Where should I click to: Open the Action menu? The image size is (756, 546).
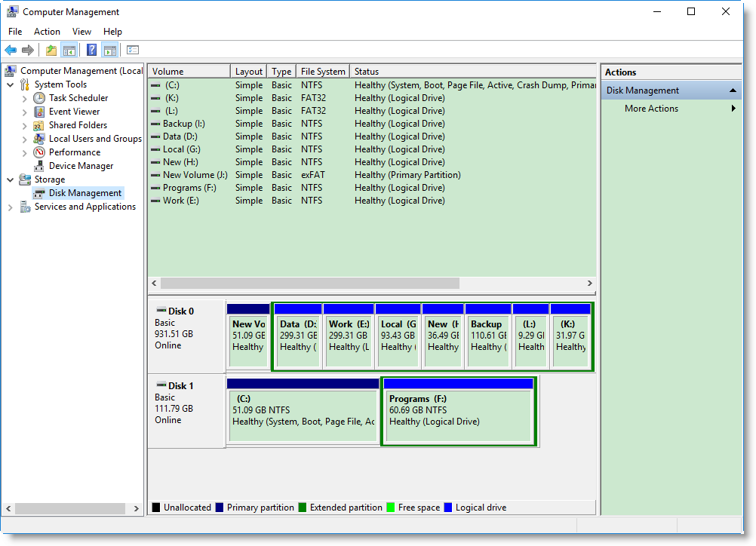pos(47,32)
